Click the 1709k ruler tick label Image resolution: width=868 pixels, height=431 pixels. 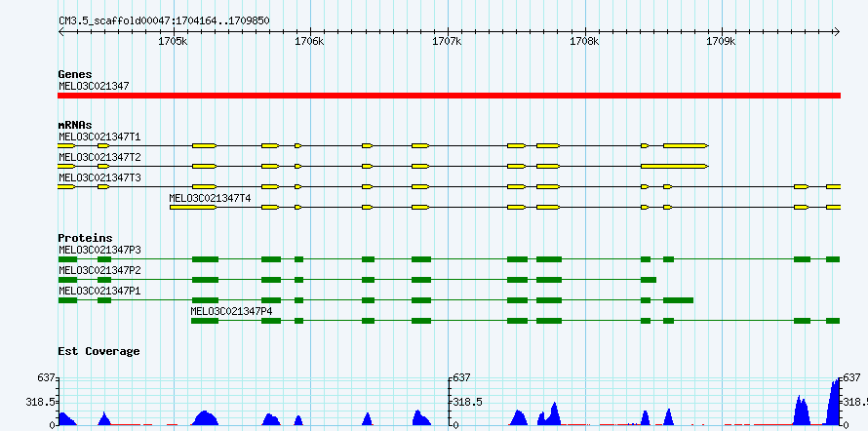click(x=722, y=41)
